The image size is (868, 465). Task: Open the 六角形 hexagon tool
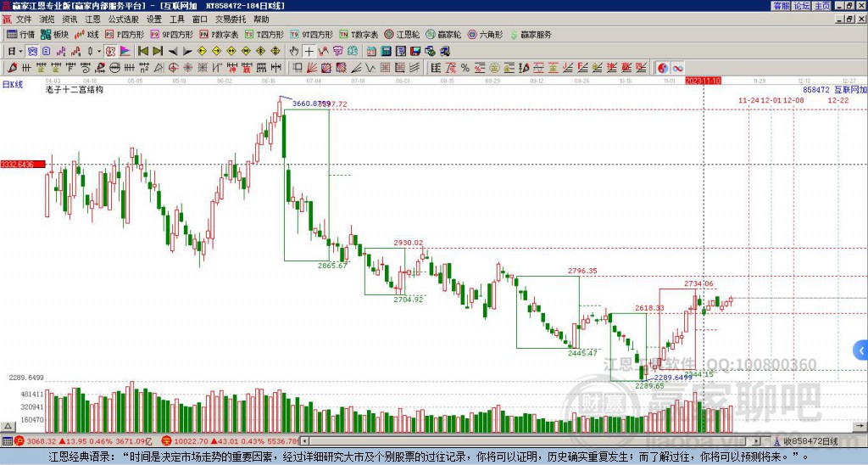[x=484, y=34]
